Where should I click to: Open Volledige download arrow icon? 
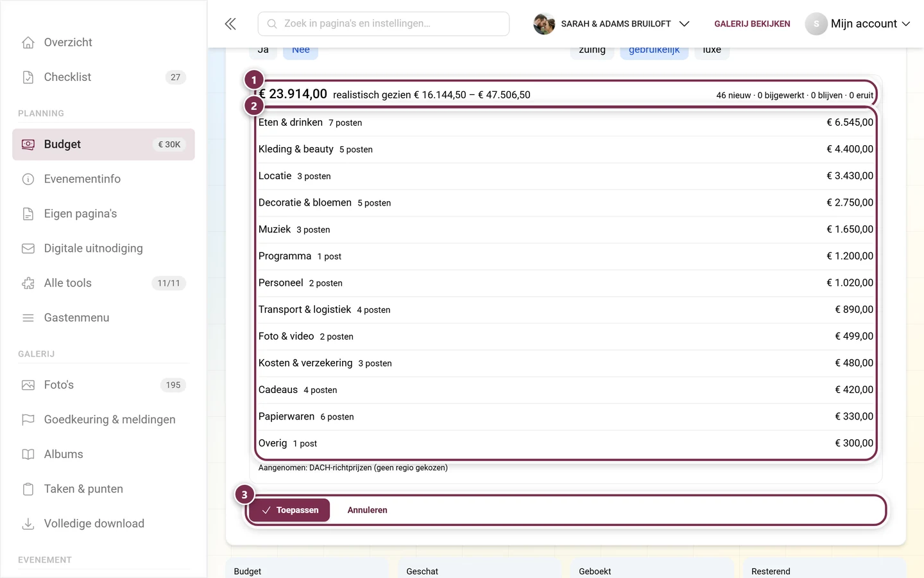28,524
